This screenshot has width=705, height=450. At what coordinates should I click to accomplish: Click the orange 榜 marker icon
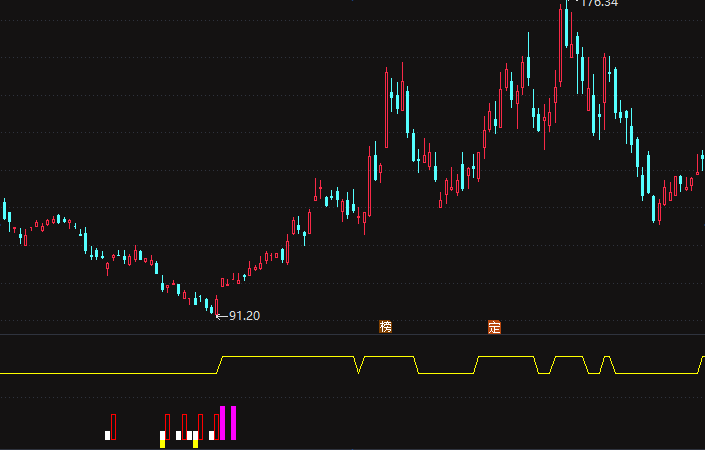pyautogui.click(x=385, y=327)
